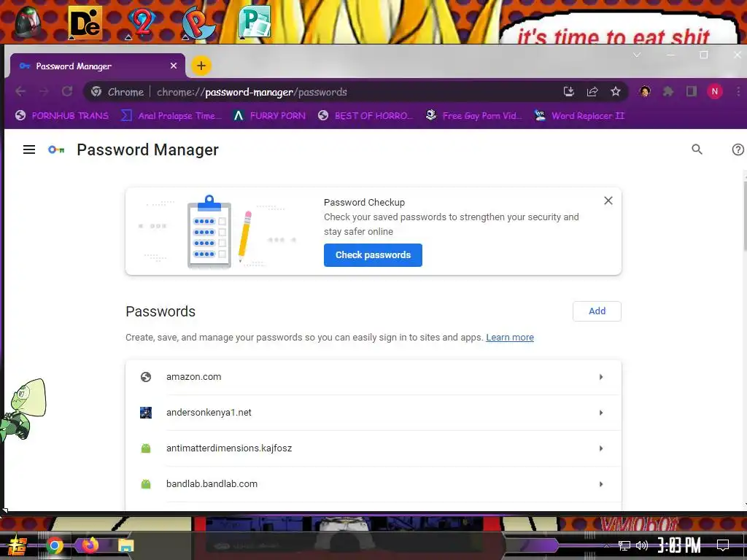Screen dimensions: 747x560
Task: Open the extensions puzzle piece icon
Action: click(668, 91)
